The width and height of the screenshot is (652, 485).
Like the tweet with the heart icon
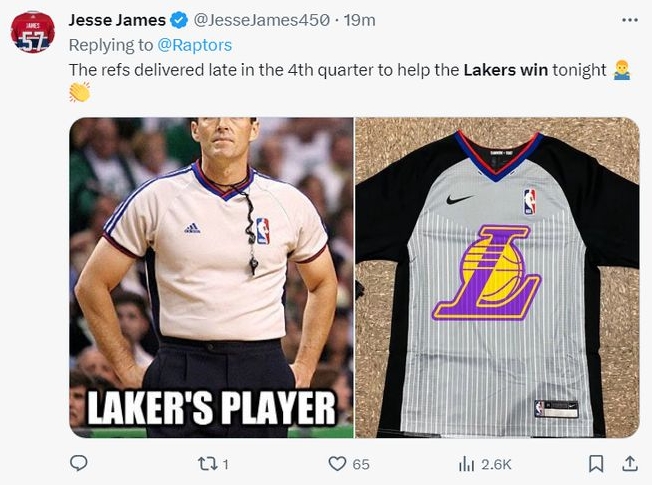338,463
